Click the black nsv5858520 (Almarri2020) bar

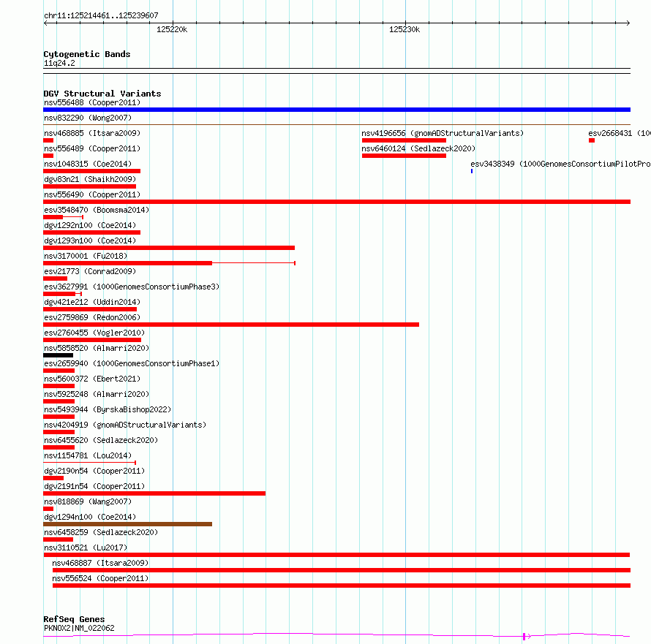coord(58,355)
